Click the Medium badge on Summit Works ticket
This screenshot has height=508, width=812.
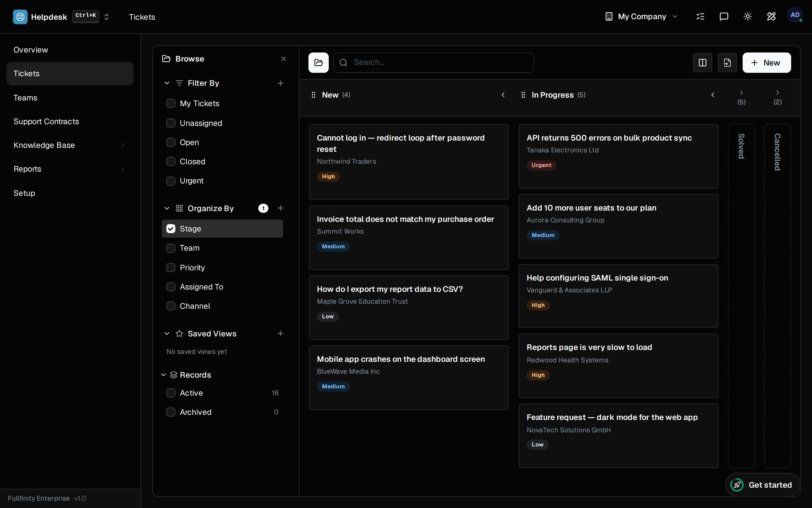333,247
